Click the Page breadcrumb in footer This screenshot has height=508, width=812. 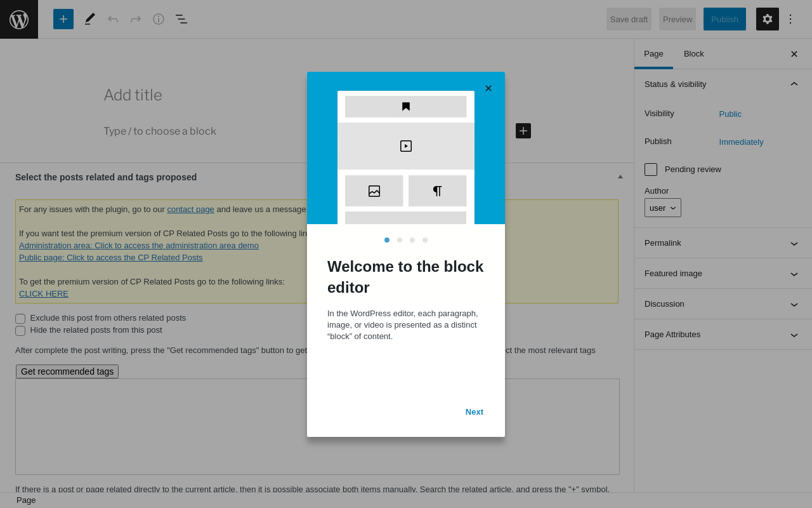(x=26, y=500)
